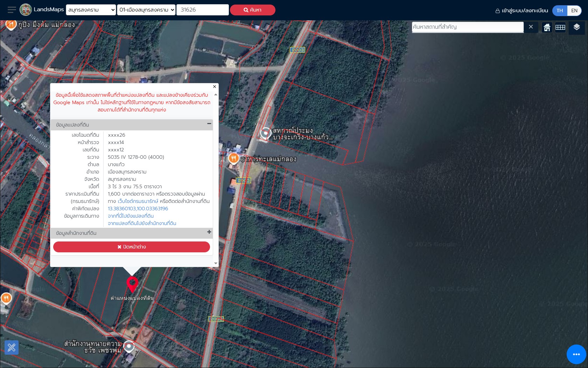
Task: Switch language to TH
Action: [x=560, y=11]
